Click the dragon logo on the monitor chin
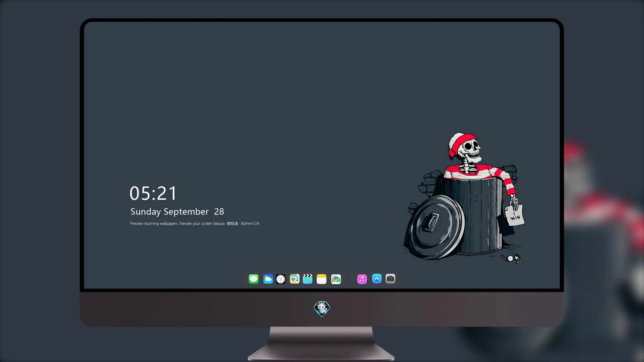The image size is (644, 362). click(322, 309)
